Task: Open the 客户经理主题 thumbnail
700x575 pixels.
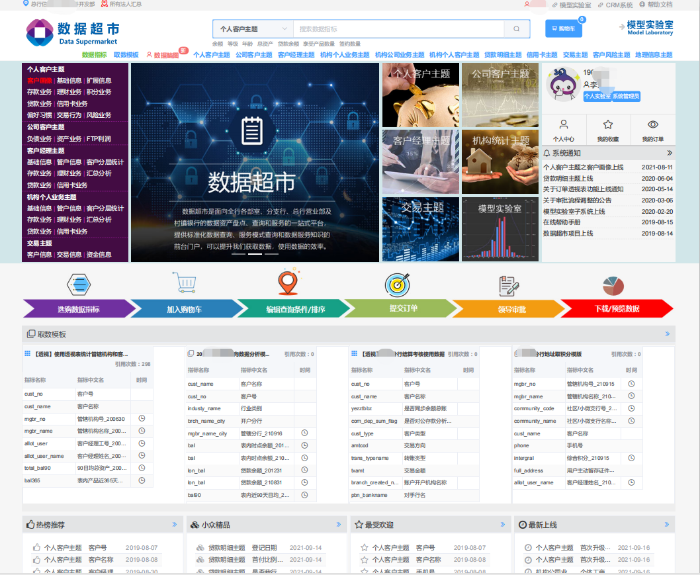Action: click(x=421, y=162)
